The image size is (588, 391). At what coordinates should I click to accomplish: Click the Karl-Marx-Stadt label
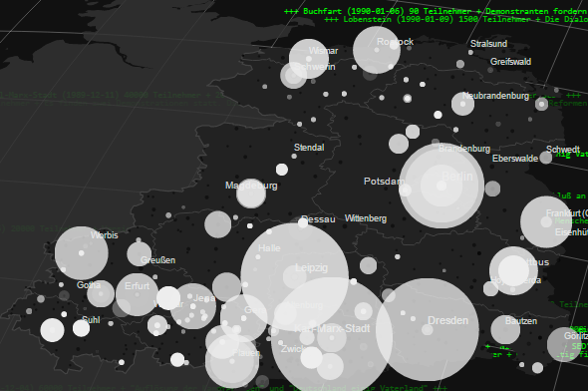click(x=332, y=329)
